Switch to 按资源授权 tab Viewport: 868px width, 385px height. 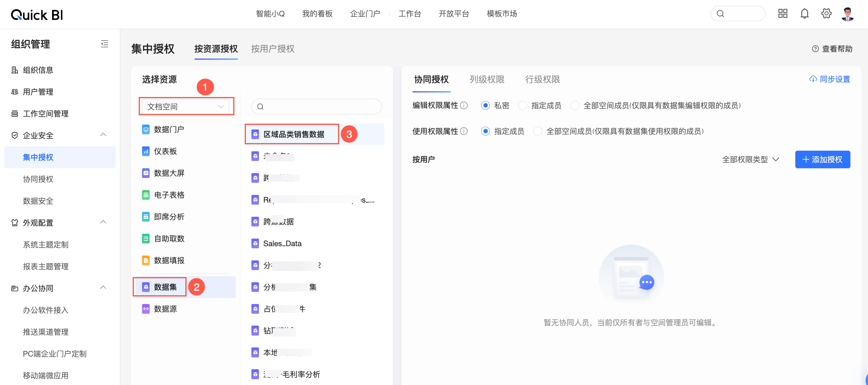tap(216, 49)
